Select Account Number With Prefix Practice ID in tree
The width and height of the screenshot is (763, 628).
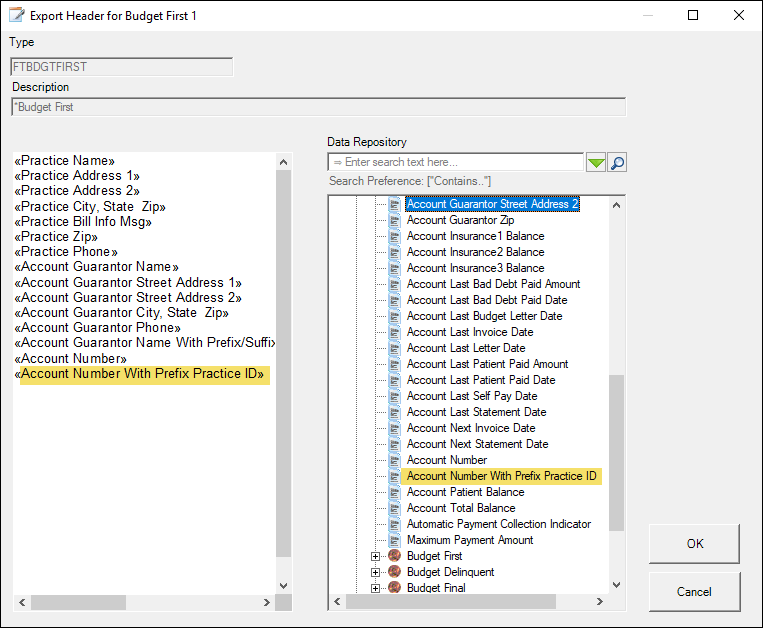coord(501,476)
